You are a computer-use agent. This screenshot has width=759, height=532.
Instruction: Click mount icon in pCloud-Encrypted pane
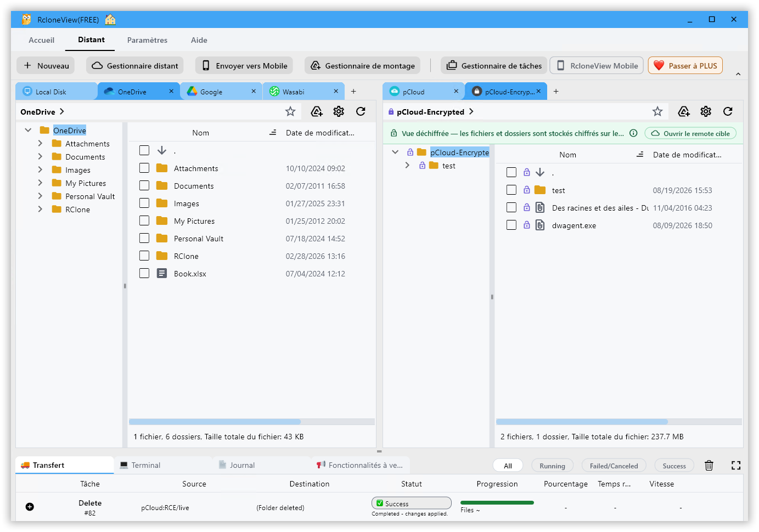click(684, 112)
